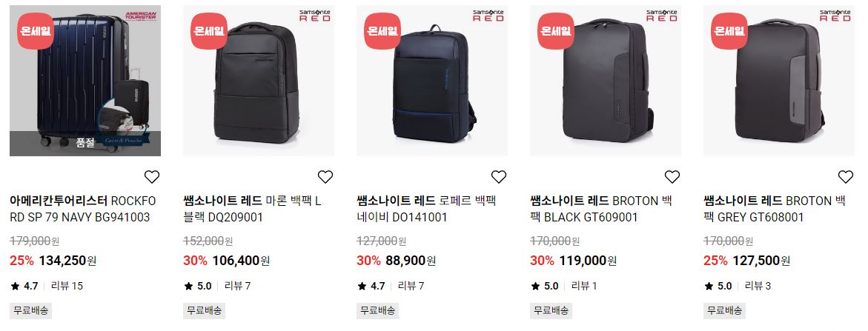Open the 마론 백팩 black backpack image
The width and height of the screenshot is (868, 331).
259,81
